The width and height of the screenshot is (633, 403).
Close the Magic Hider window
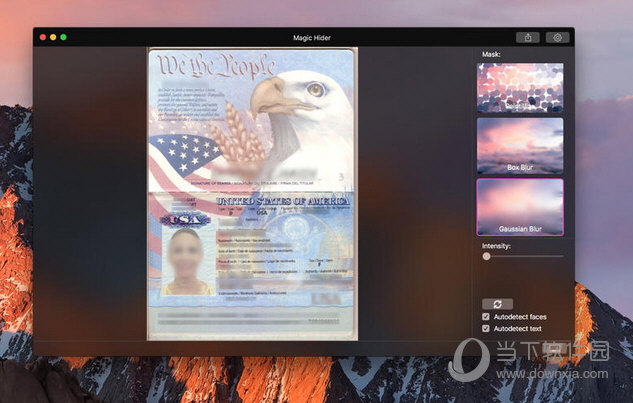click(x=43, y=37)
